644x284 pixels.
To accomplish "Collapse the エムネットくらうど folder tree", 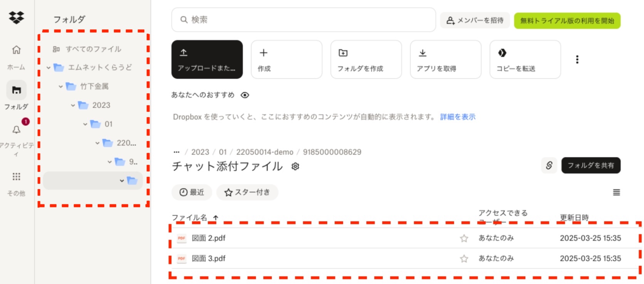I will point(49,68).
